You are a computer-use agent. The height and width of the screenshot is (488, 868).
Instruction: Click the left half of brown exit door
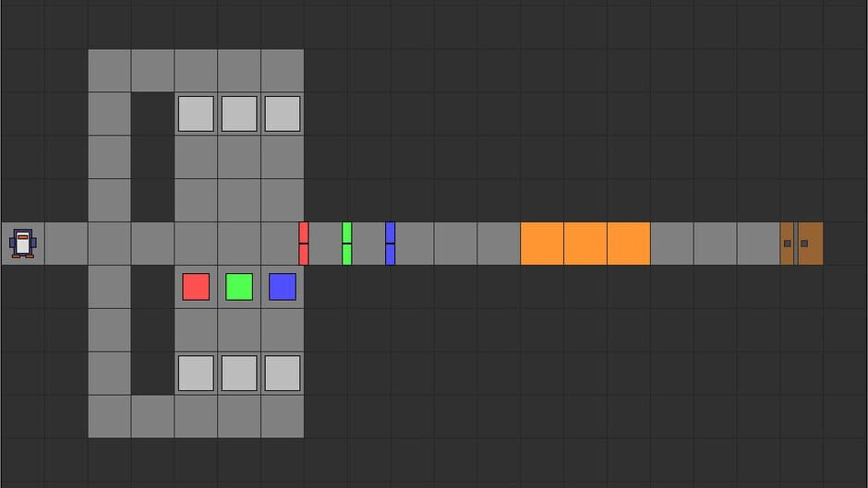click(787, 244)
